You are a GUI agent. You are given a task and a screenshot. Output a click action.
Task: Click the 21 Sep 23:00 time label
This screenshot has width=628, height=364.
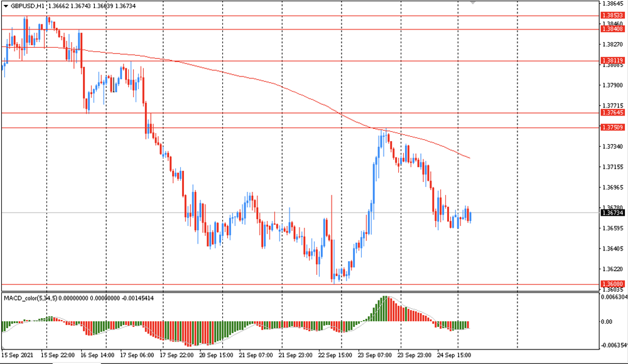pyautogui.click(x=296, y=355)
